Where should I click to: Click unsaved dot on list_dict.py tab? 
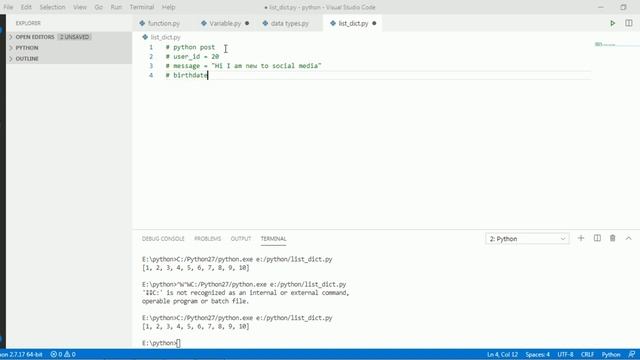[374, 23]
